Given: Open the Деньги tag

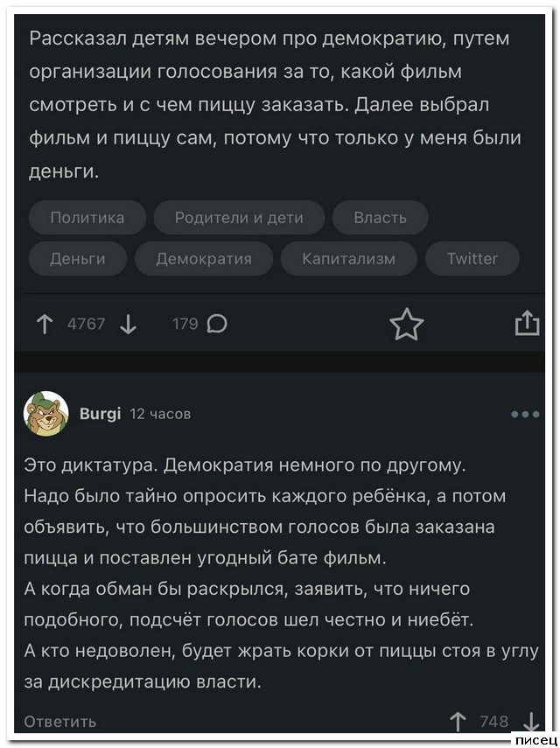Looking at the screenshot, I should coord(78,258).
